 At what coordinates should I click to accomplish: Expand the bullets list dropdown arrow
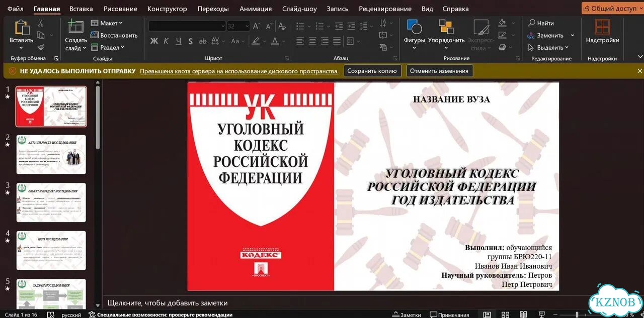click(x=309, y=26)
